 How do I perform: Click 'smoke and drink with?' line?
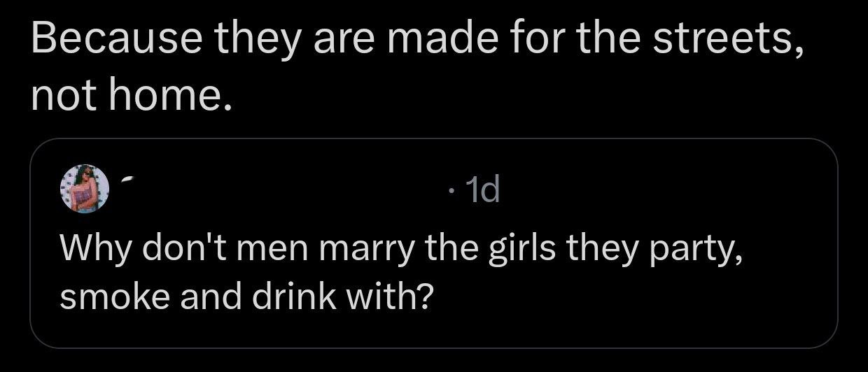pyautogui.click(x=244, y=299)
